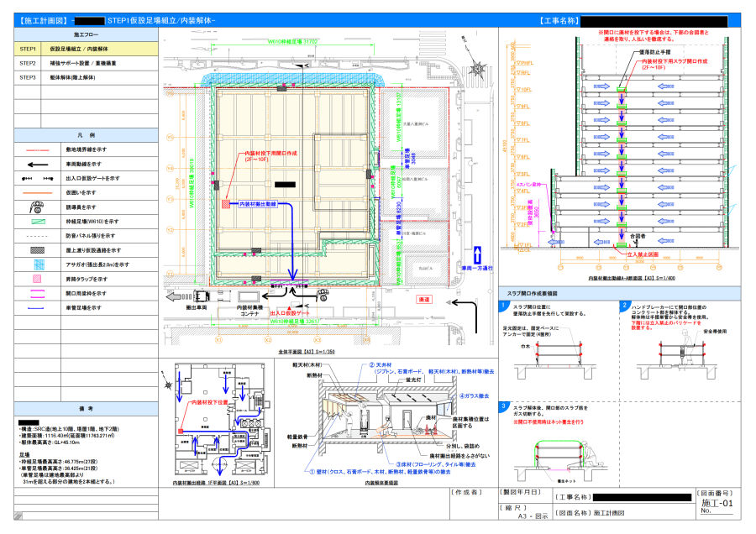Click the entrance temporary gate symbol in legend
This screenshot has width=756, height=534.
(x=35, y=178)
